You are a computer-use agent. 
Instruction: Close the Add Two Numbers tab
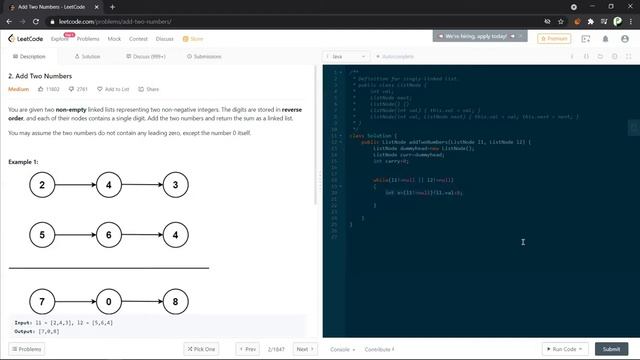[97, 7]
